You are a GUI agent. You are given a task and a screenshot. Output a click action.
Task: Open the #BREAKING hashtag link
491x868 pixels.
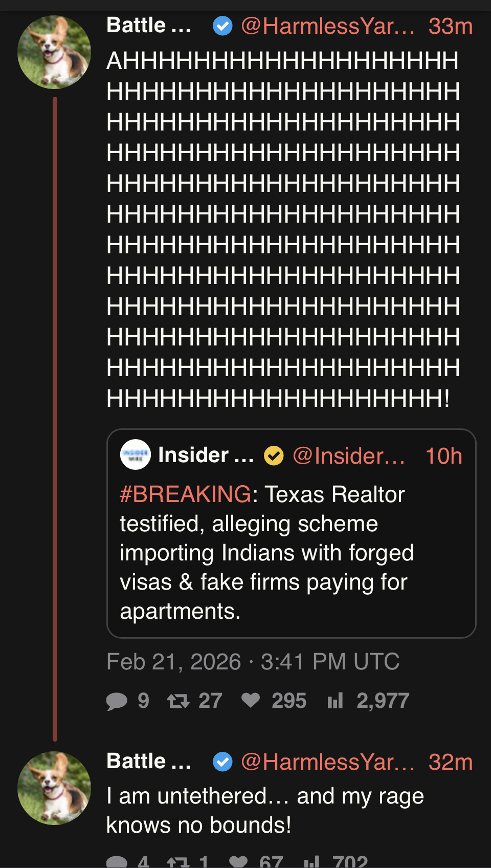[185, 494]
